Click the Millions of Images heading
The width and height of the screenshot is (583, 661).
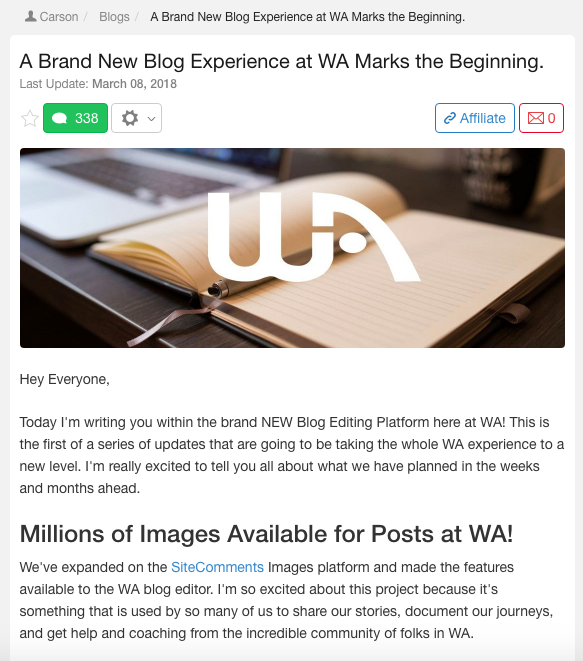[266, 534]
